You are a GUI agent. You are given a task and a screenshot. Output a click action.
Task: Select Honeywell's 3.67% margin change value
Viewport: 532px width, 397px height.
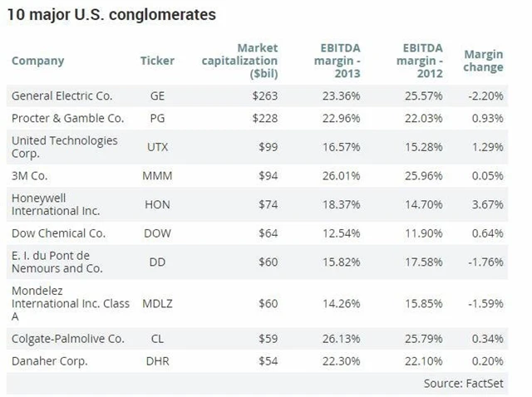487,204
